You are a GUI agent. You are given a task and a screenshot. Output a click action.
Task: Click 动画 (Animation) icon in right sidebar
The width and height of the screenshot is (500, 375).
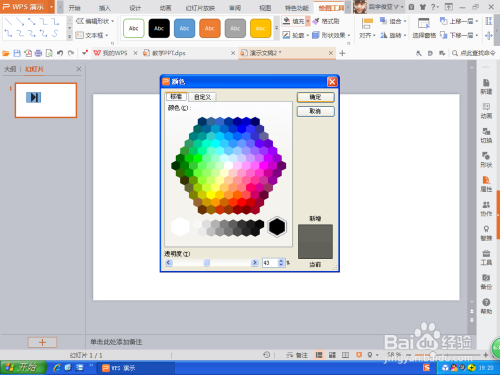point(486,111)
